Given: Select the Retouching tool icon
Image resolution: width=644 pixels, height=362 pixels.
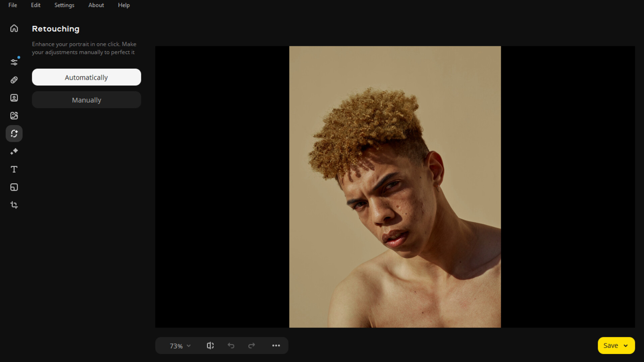Looking at the screenshot, I should tap(14, 133).
